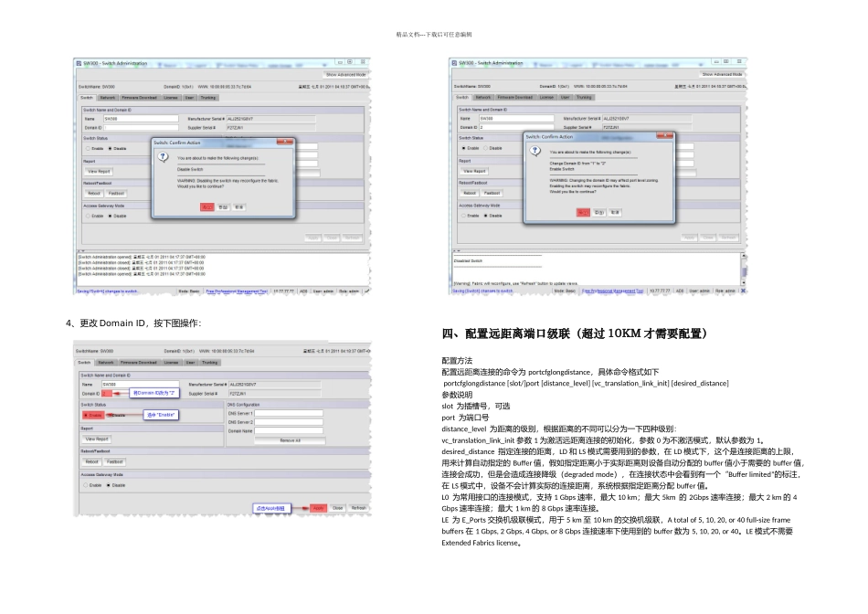Screen dimensions: 868x614
Task: Click Name field in the Disable Switch dialog window
Action: (141, 119)
